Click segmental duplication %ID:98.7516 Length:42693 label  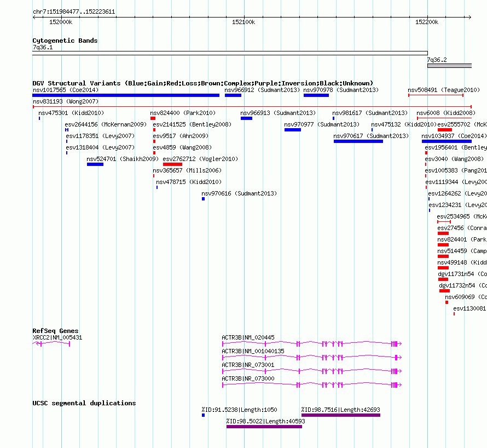click(341, 410)
